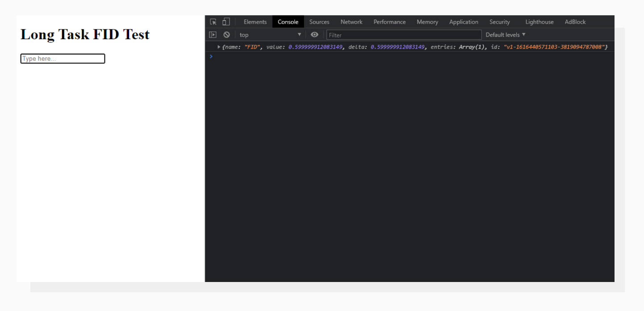Screen dimensions: 644x311
Task: Open console sidebar with the show sidebar icon
Action: pyautogui.click(x=213, y=34)
